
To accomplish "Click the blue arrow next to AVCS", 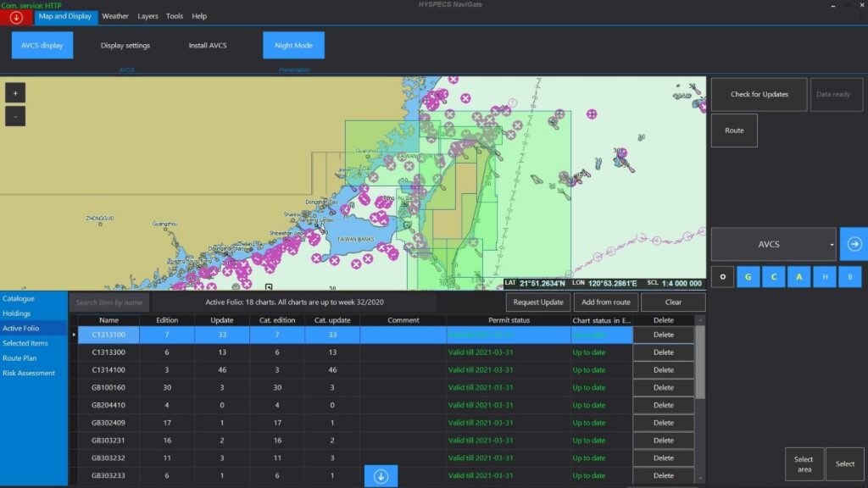I will [854, 244].
